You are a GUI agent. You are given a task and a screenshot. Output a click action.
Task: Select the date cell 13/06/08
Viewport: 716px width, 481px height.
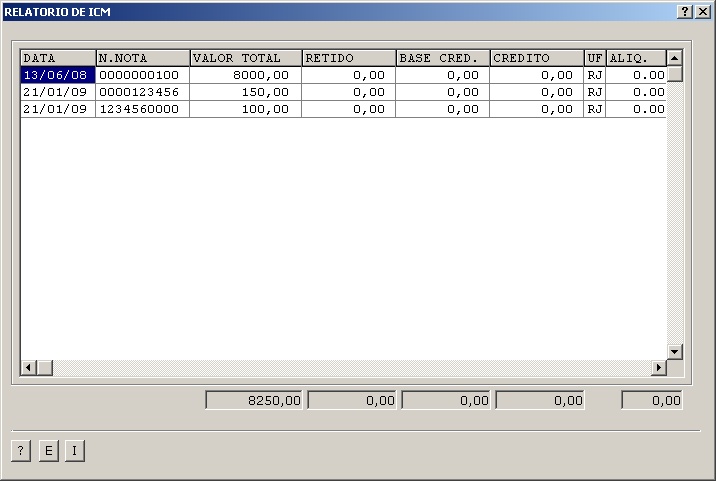tap(58, 75)
